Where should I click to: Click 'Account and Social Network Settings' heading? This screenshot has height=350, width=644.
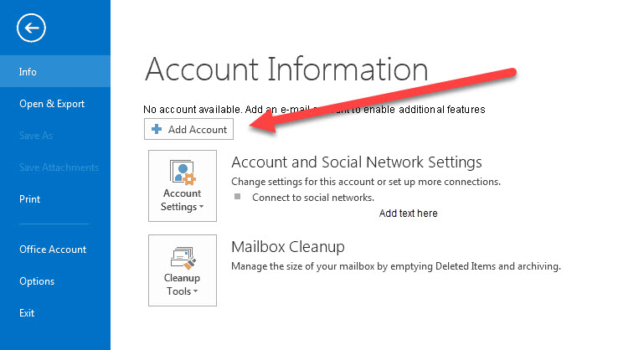pos(357,162)
